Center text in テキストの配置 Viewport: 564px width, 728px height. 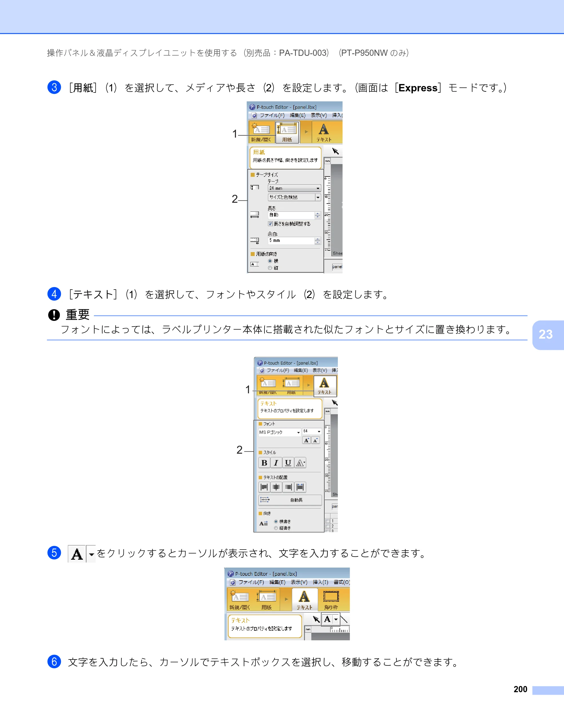point(276,487)
